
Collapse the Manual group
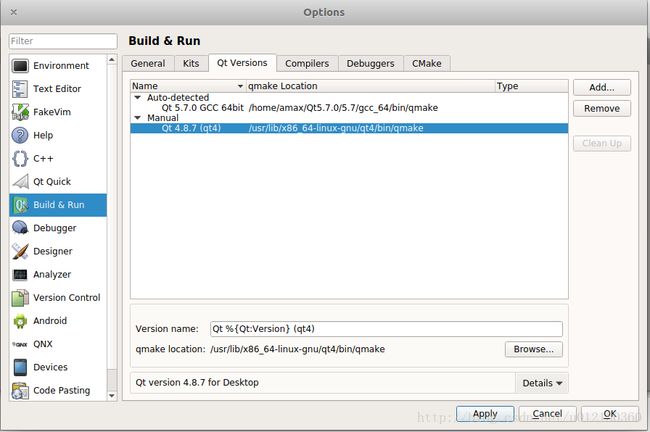point(138,118)
